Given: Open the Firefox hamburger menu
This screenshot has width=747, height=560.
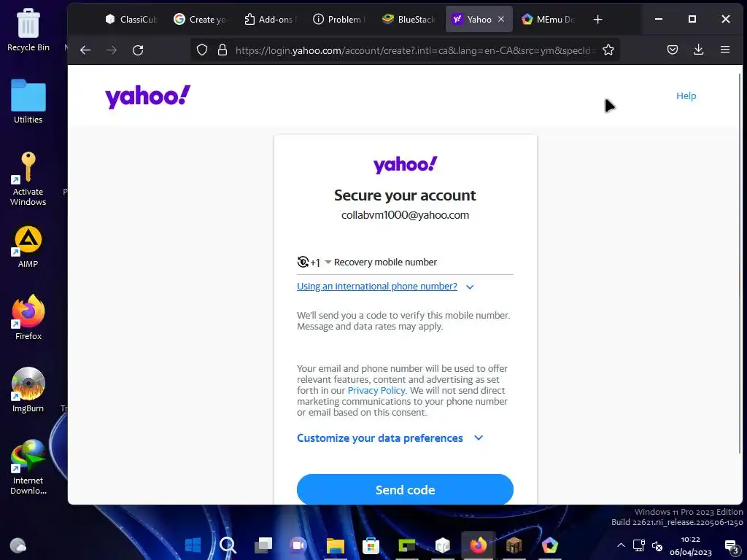Looking at the screenshot, I should tap(725, 50).
